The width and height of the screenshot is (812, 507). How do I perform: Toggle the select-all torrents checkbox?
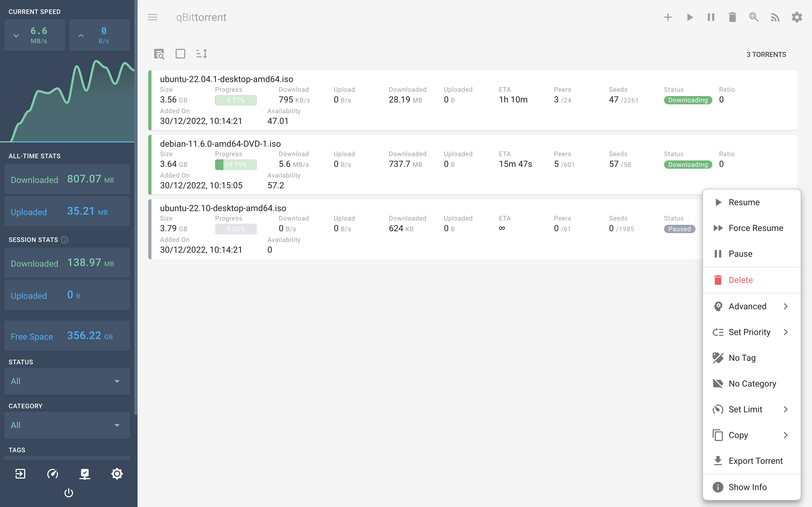click(180, 54)
